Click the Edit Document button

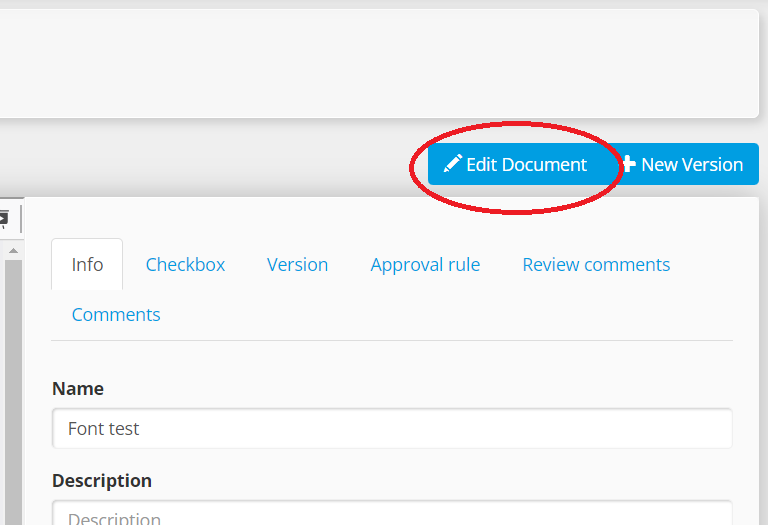pos(517,164)
